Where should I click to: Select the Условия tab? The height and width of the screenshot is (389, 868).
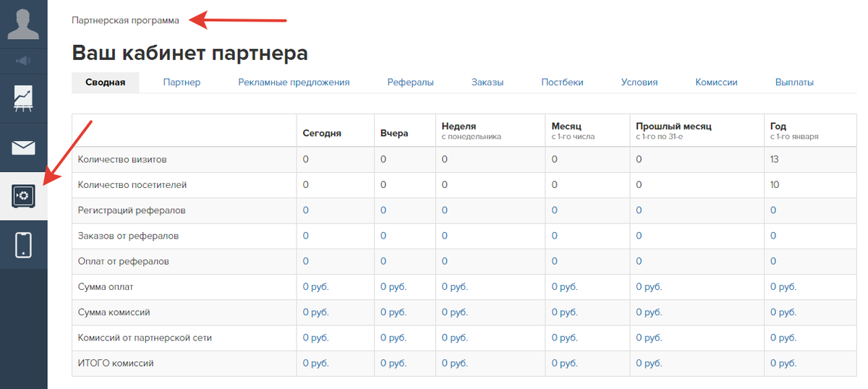pyautogui.click(x=639, y=82)
